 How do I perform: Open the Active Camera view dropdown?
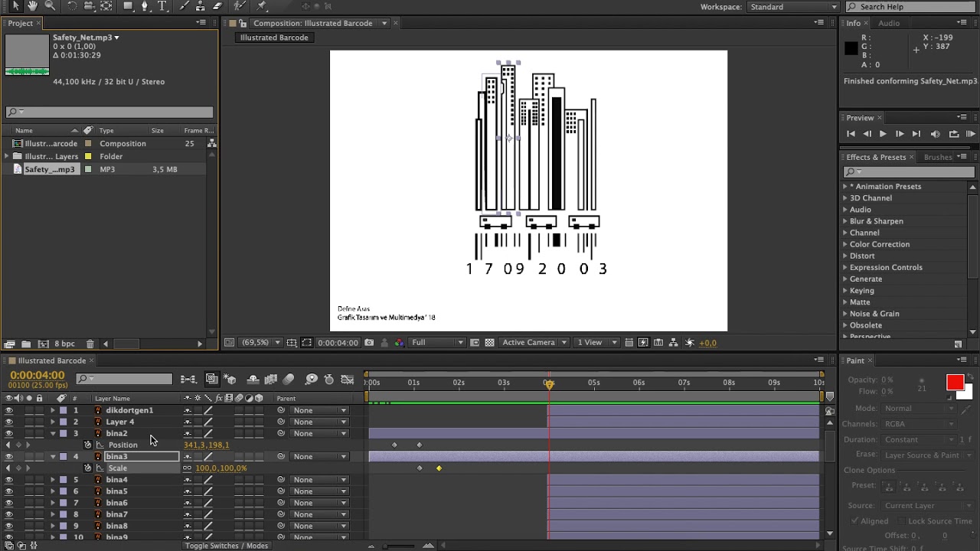pos(534,343)
